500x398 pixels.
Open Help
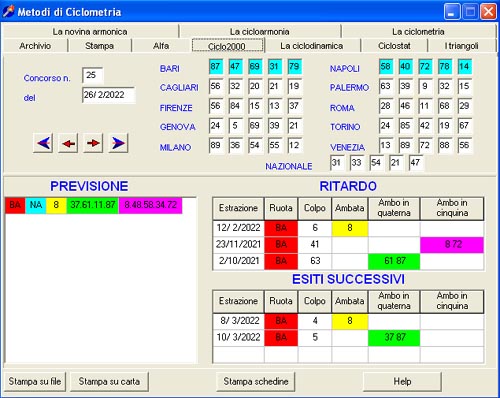coord(402,381)
